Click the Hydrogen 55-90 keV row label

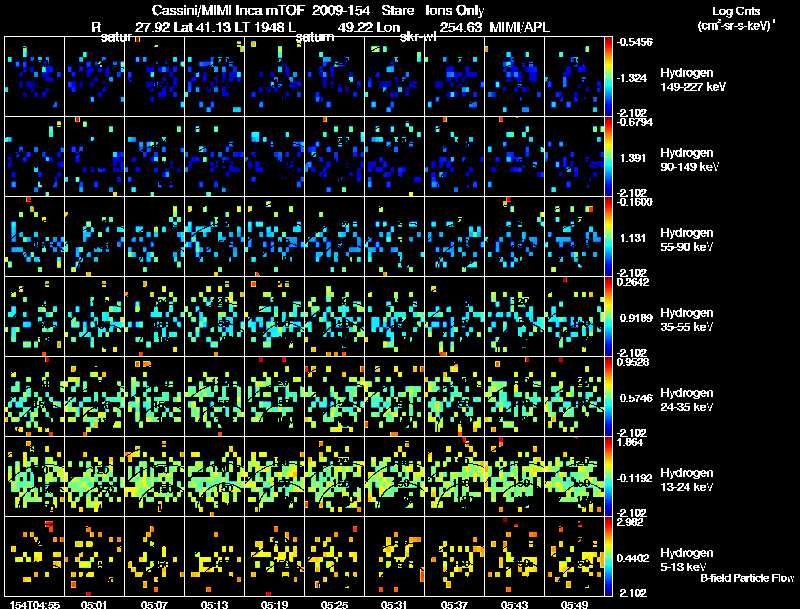[x=687, y=240]
